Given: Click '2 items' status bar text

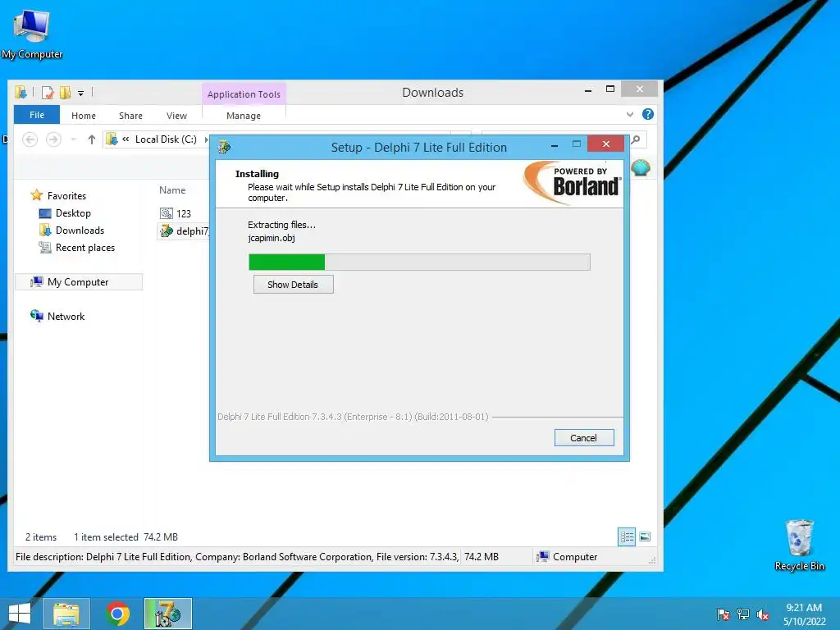Looking at the screenshot, I should (x=41, y=536).
